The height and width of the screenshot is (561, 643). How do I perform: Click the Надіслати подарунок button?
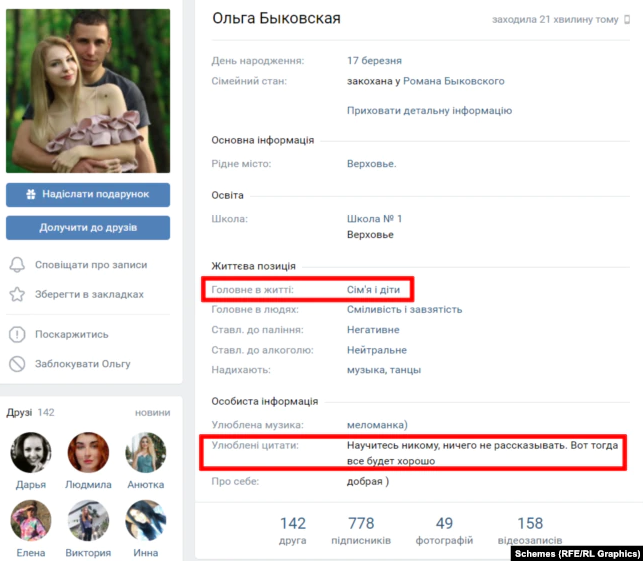[x=88, y=194]
